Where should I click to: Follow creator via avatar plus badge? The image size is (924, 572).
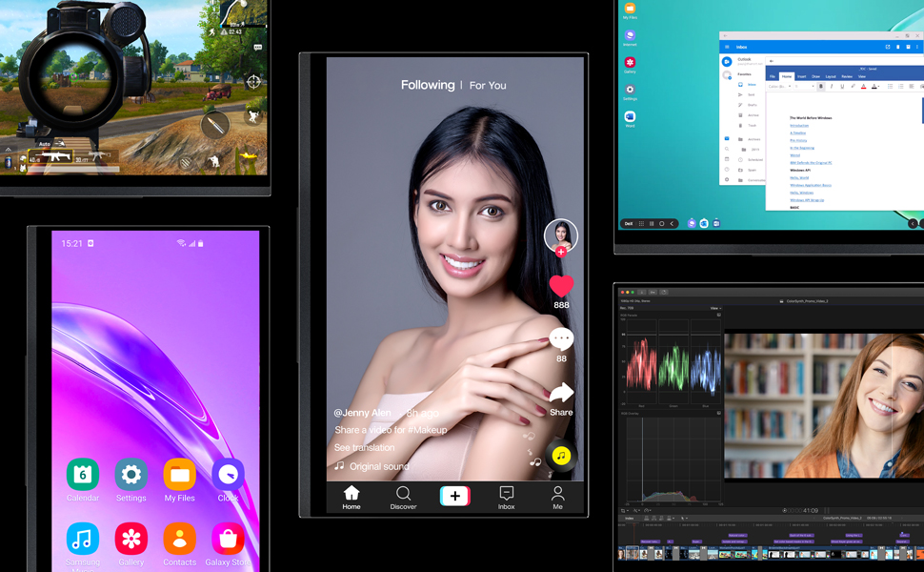pos(560,252)
